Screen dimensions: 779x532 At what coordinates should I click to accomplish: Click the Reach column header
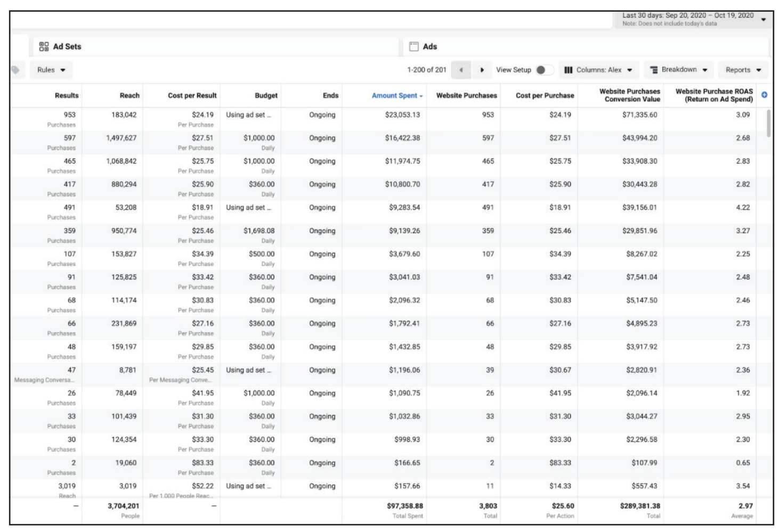129,95
